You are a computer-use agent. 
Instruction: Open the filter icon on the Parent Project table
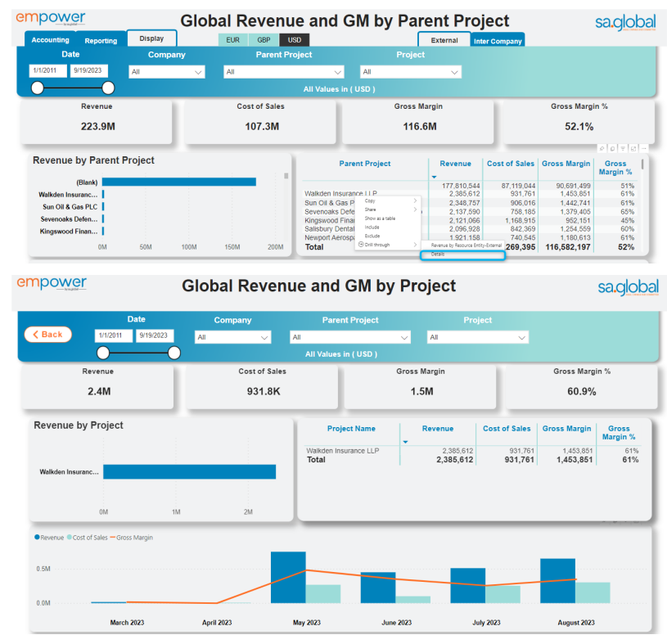point(623,148)
